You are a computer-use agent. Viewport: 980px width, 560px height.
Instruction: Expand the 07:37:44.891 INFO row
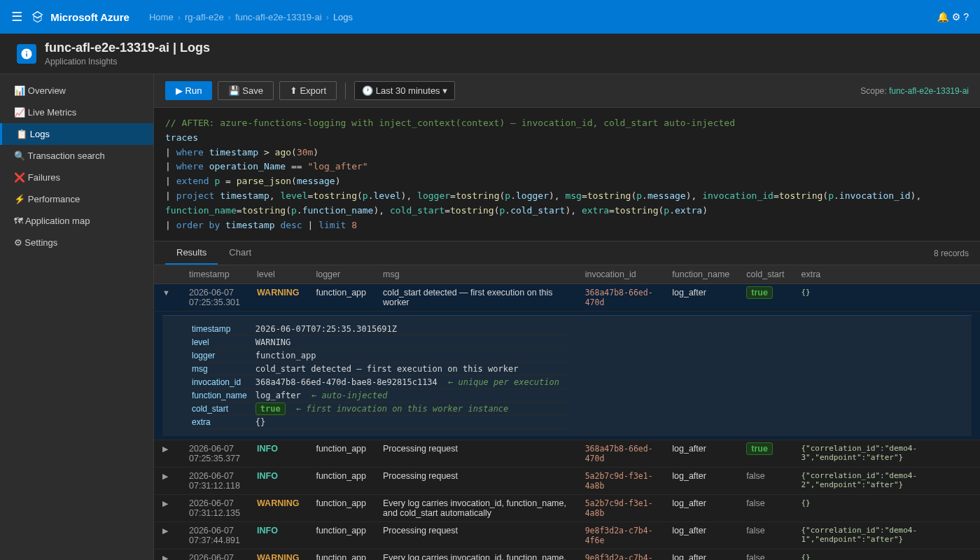coord(166,531)
